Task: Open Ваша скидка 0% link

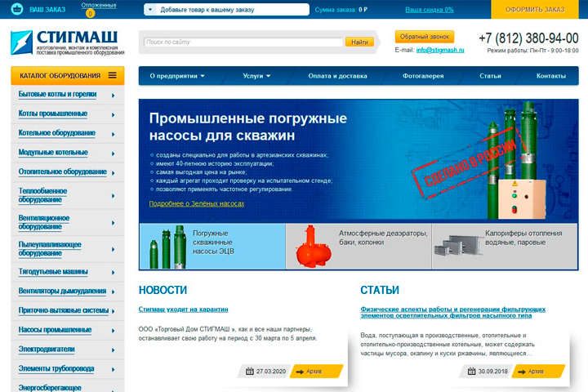Action: click(430, 10)
